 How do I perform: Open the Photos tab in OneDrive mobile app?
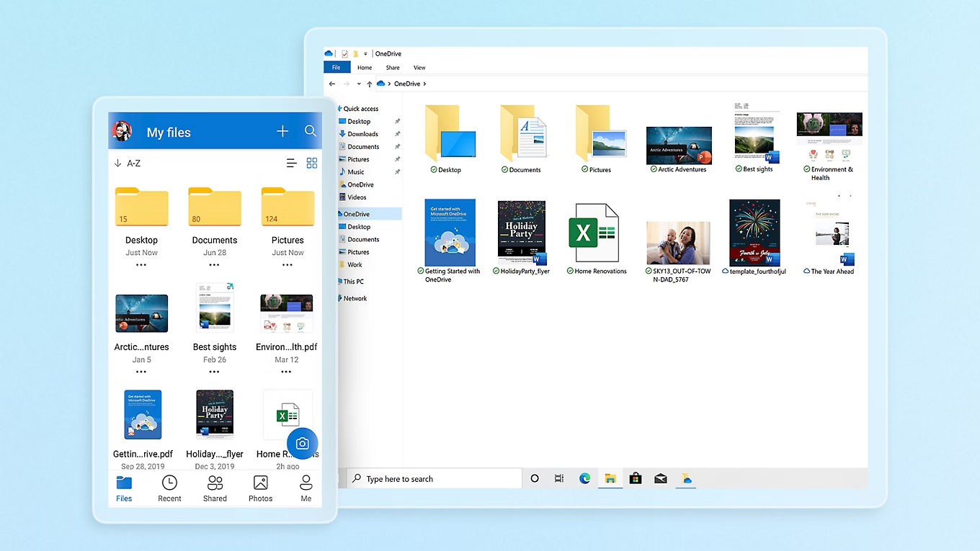coord(260,488)
